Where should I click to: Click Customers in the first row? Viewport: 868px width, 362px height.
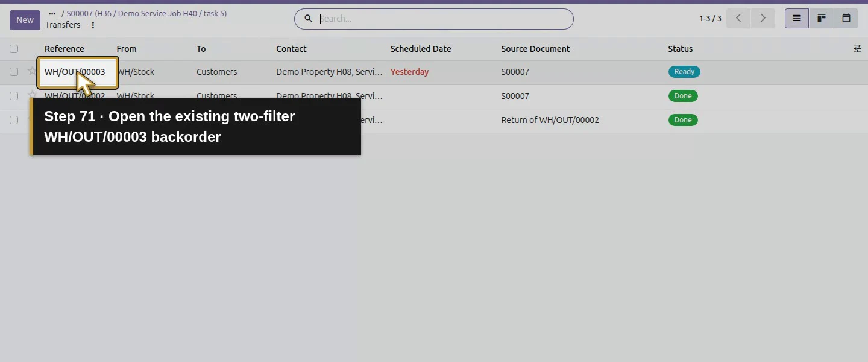coord(217,72)
